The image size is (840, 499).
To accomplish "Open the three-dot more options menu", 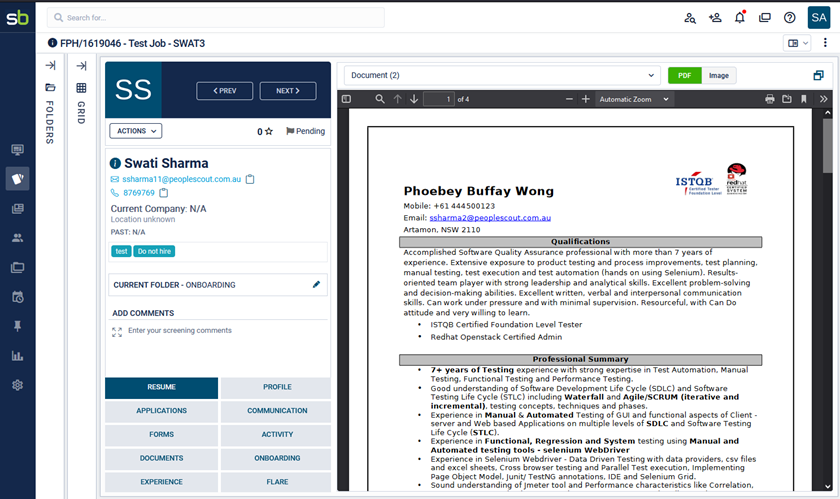I will click(x=825, y=43).
